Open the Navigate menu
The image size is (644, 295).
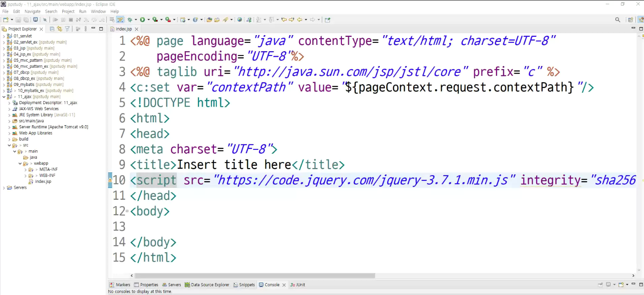[33, 11]
